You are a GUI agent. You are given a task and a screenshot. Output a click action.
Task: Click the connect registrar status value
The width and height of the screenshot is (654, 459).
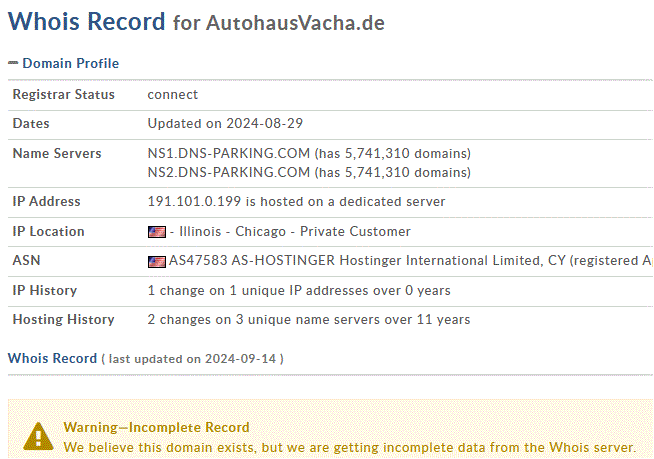click(173, 95)
